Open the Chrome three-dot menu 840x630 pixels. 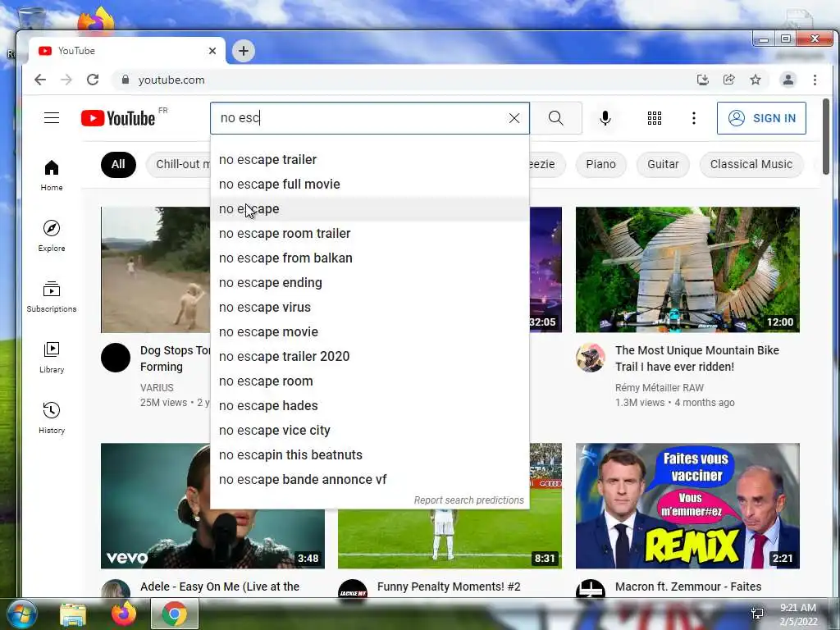(x=815, y=80)
